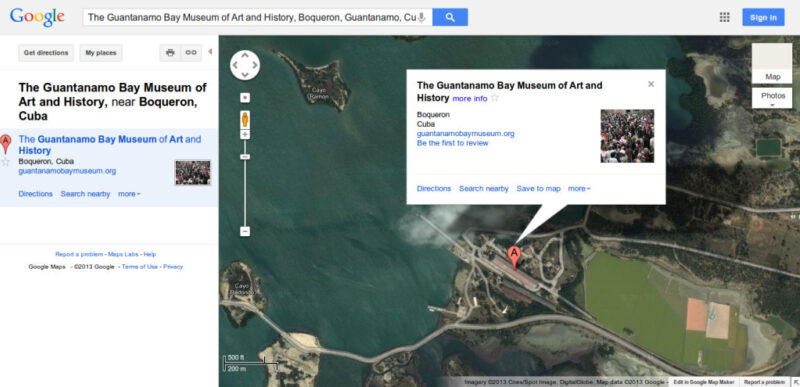Click red marker A on the map
The width and height of the screenshot is (800, 387).
pos(514,257)
